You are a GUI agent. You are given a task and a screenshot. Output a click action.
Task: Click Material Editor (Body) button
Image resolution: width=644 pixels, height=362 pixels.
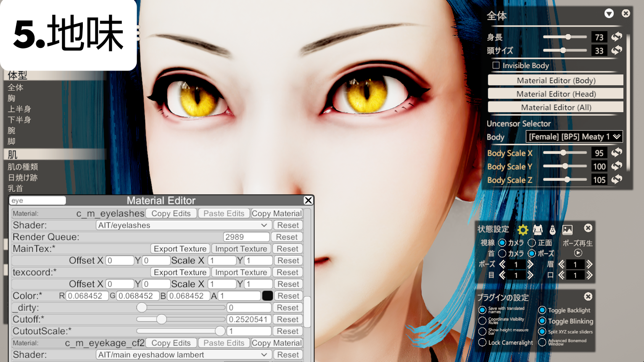point(556,80)
